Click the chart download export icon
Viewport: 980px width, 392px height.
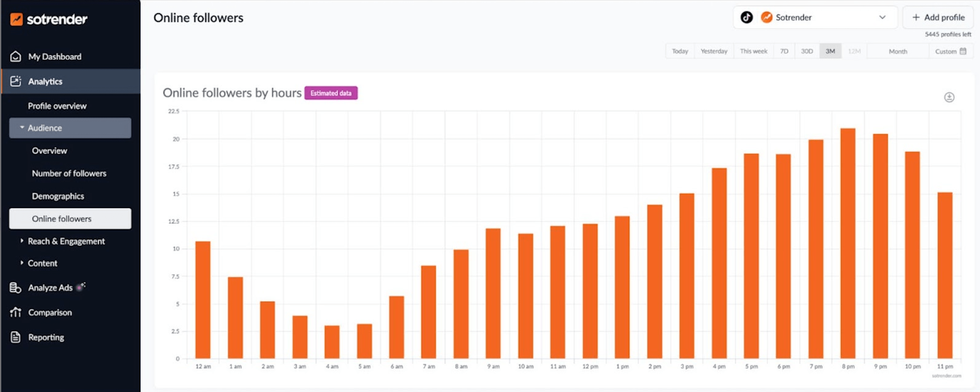point(949,97)
